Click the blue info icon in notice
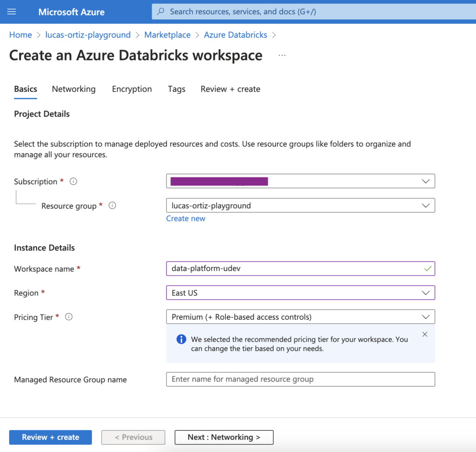The width and height of the screenshot is (476, 452). [181, 339]
